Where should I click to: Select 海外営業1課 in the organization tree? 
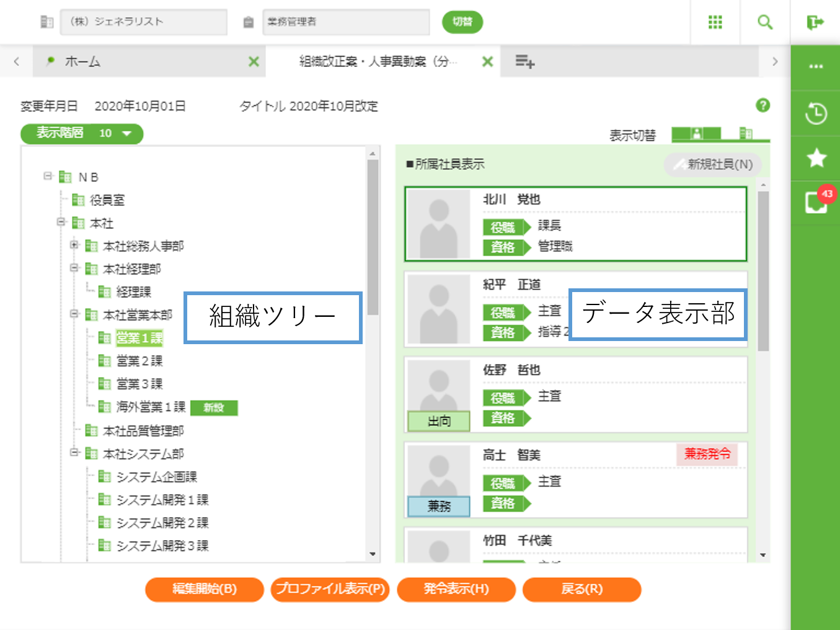click(151, 407)
